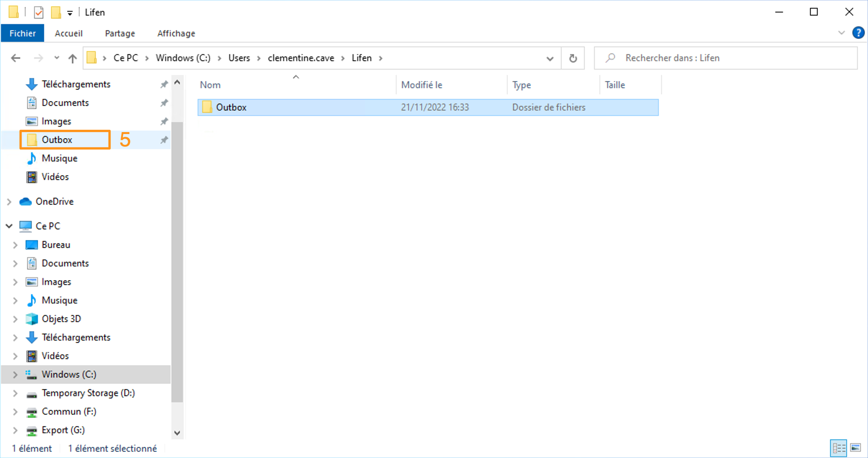Switch to the Affichage tab
Image resolution: width=868 pixels, height=458 pixels.
tap(176, 33)
